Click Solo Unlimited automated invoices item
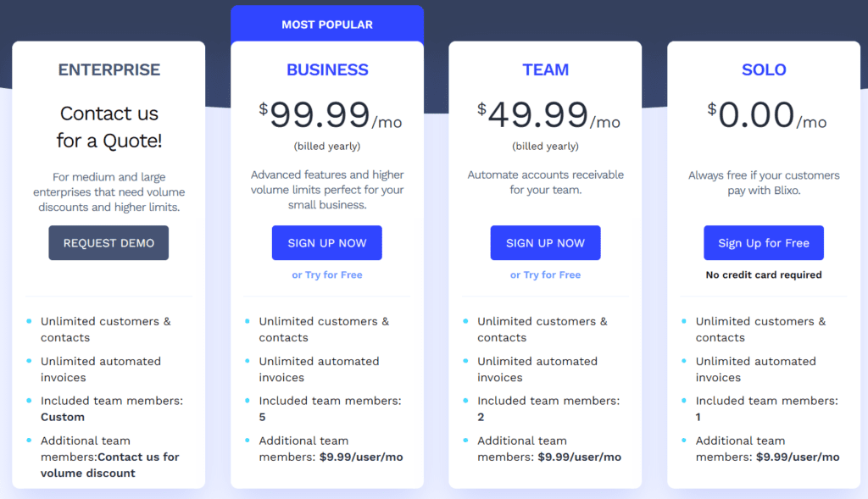 click(x=755, y=369)
